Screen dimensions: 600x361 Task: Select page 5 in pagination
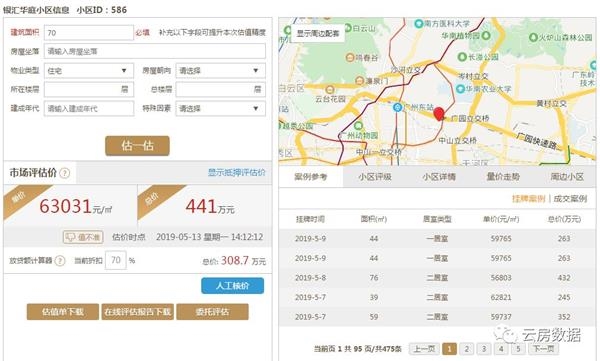coord(518,349)
